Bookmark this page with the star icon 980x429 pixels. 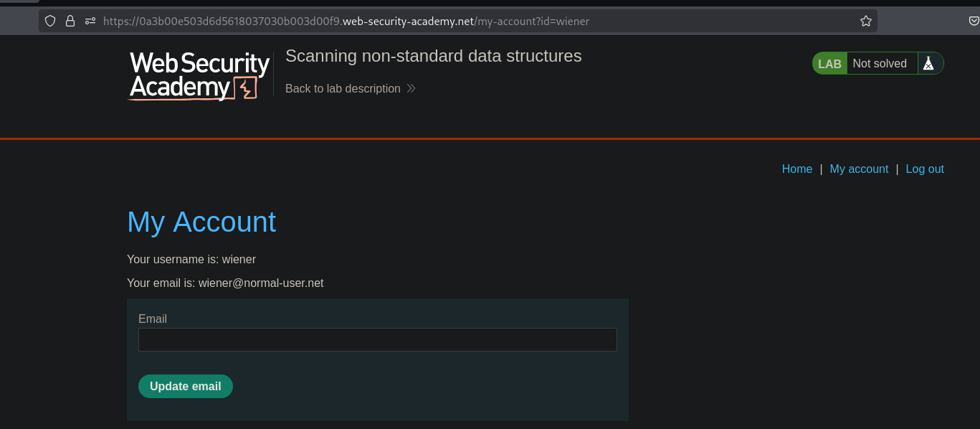pyautogui.click(x=866, y=21)
